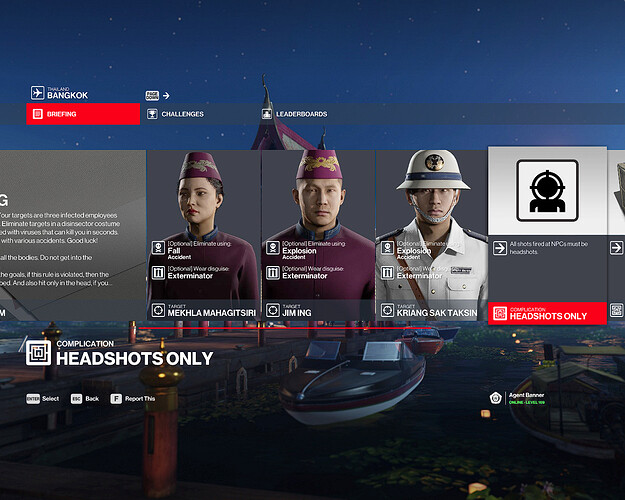Click the 'Good luck!' briefing text line
Screen dimensions: 625x500
point(49,240)
